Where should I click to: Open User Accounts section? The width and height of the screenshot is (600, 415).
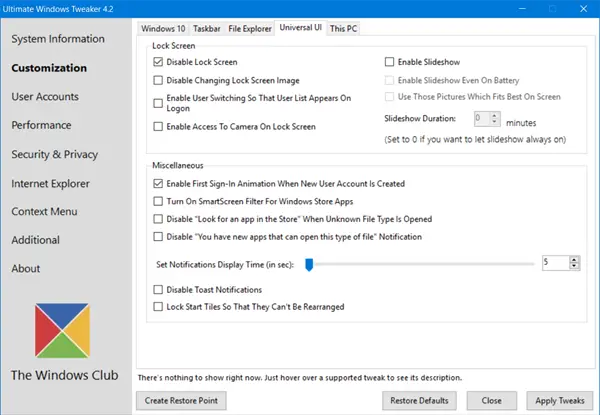(x=45, y=97)
